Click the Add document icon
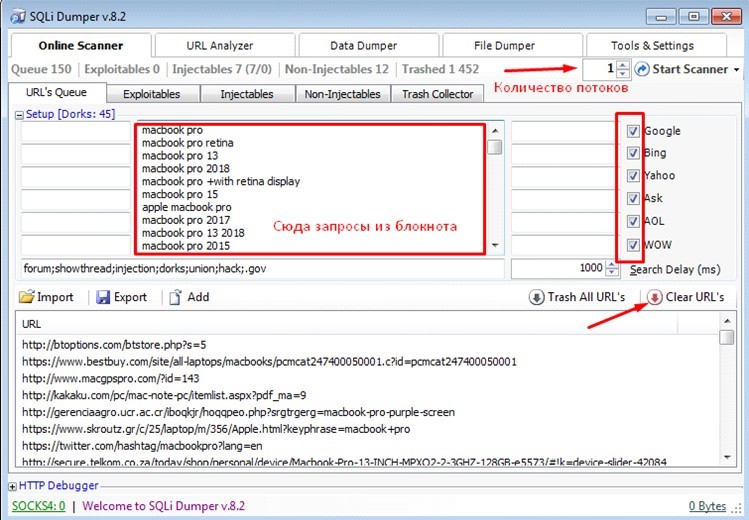 pyautogui.click(x=176, y=297)
